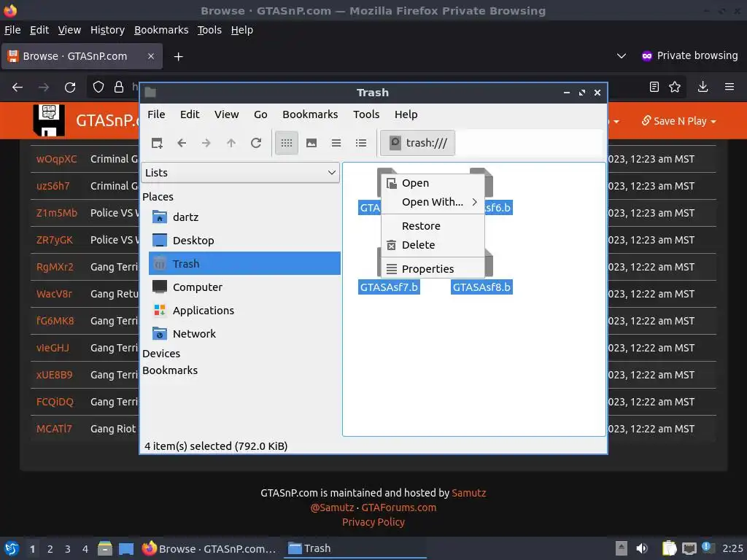Switch to compact list view
Image resolution: width=747 pixels, height=560 pixels.
pos(336,143)
